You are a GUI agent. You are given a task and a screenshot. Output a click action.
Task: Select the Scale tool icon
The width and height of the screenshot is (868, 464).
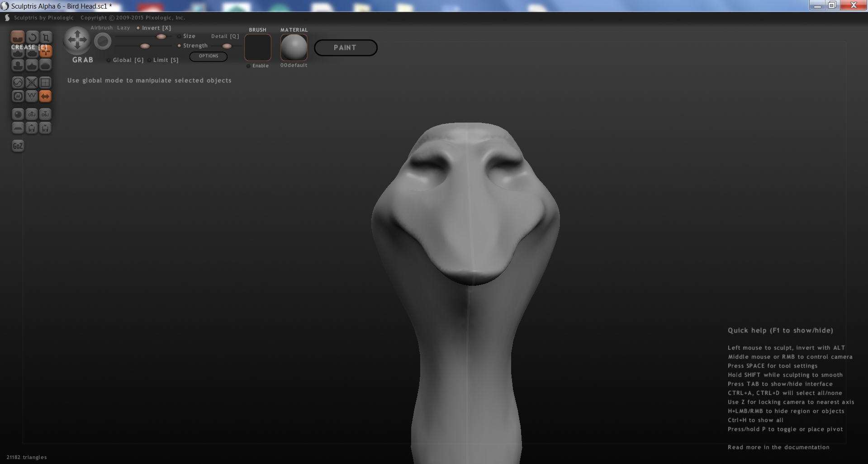tap(46, 37)
